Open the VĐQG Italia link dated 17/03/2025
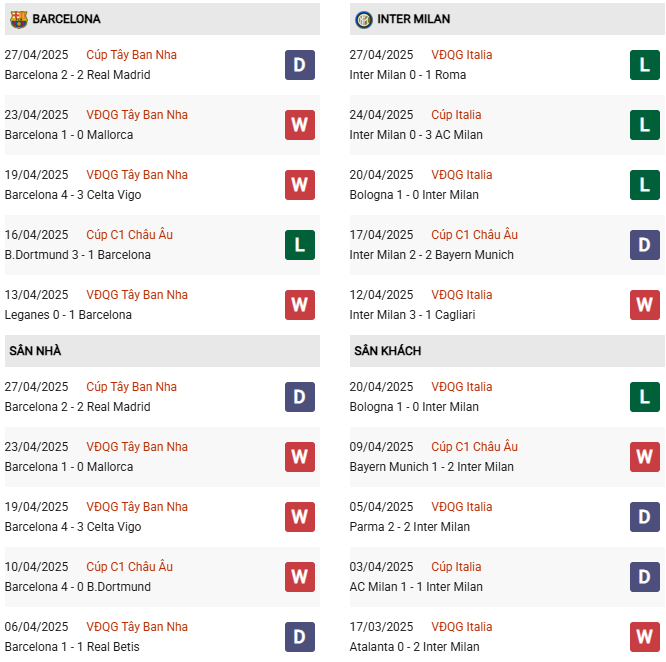 tap(462, 627)
